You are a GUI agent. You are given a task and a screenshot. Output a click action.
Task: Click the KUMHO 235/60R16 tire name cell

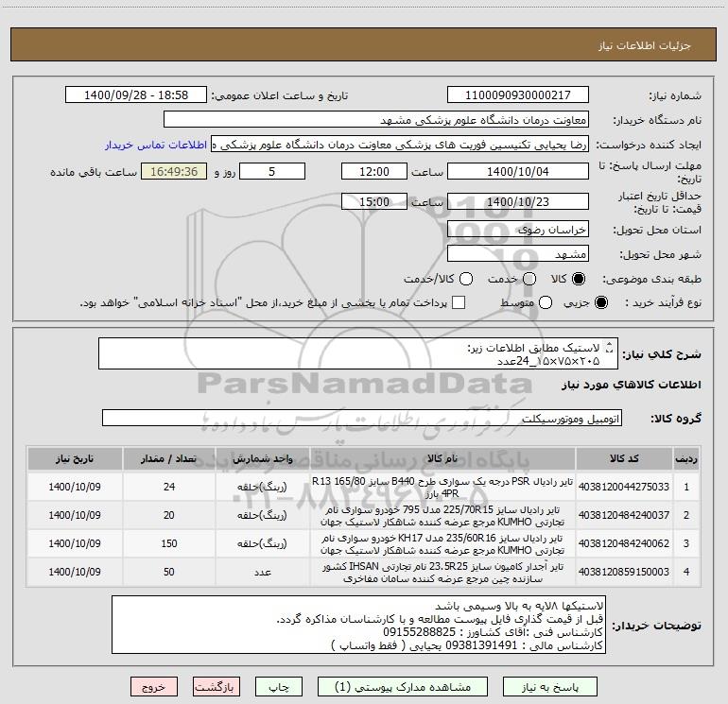point(442,543)
